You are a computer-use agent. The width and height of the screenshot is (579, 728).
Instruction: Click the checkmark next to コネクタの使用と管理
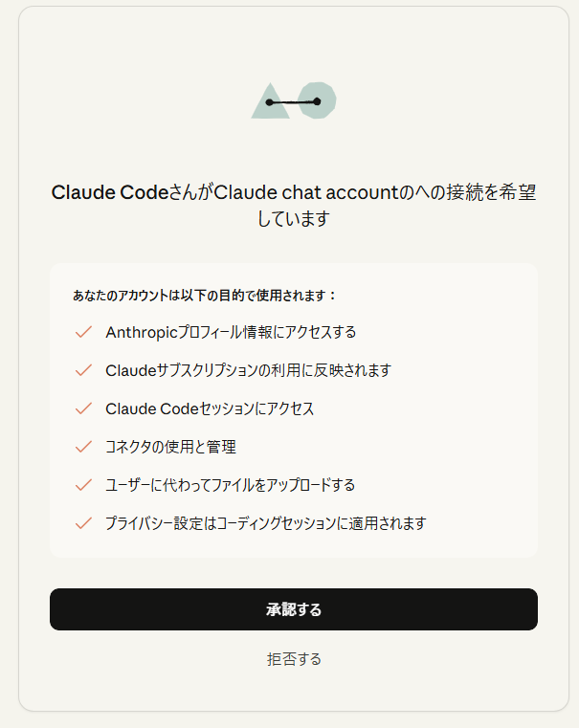pos(83,447)
